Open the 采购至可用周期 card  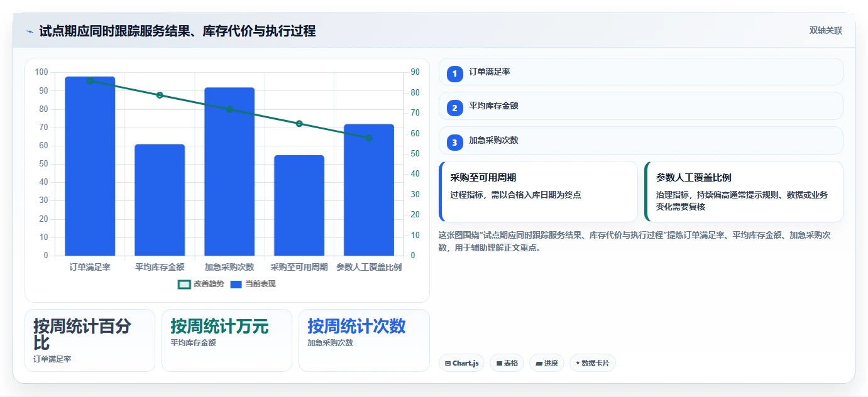point(538,192)
